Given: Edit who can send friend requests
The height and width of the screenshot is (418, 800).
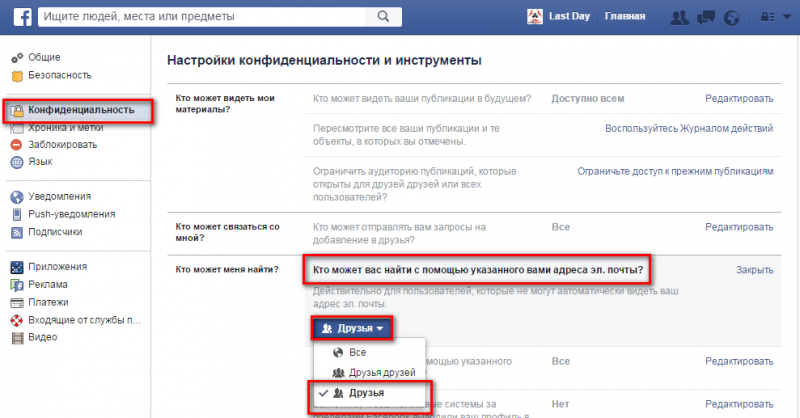Looking at the screenshot, I should click(739, 227).
